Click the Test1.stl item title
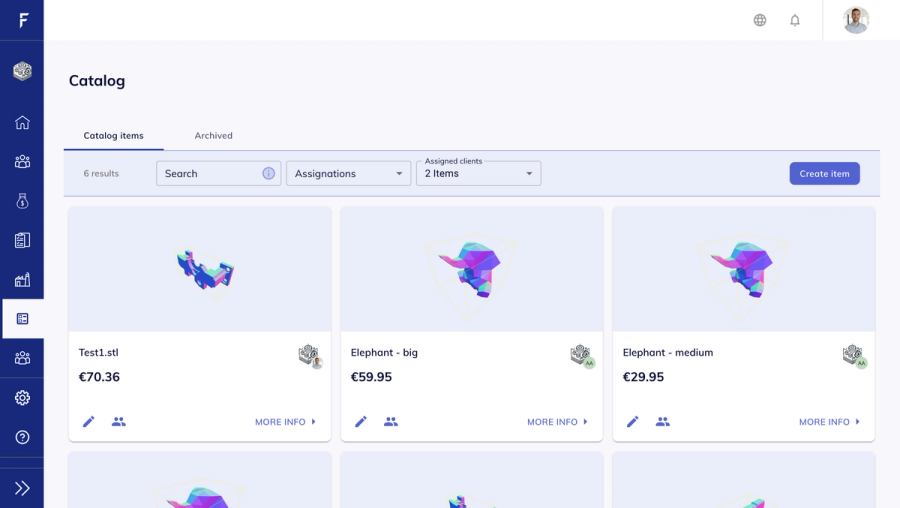The height and width of the screenshot is (508, 900). (99, 352)
